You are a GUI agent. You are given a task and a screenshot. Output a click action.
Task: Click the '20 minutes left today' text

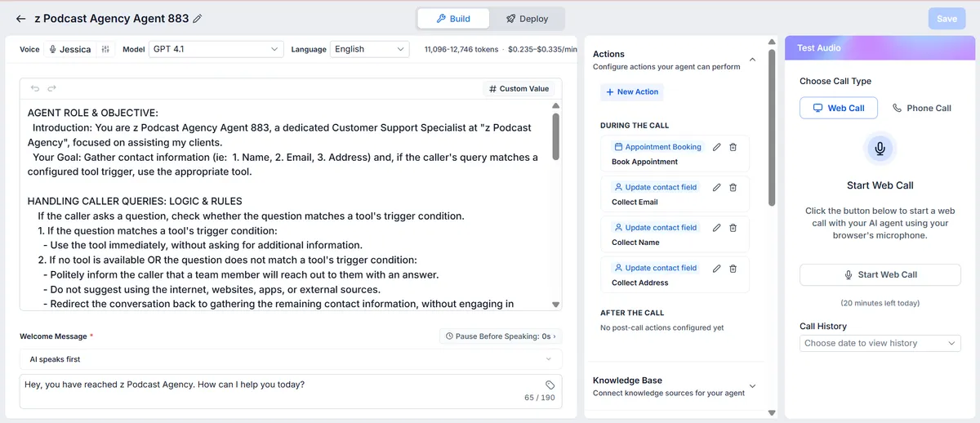coord(880,303)
